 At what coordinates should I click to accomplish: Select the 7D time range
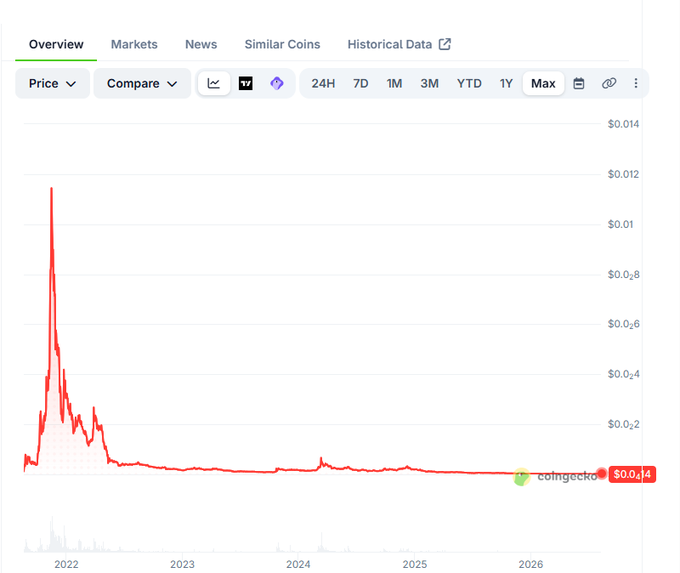(x=360, y=83)
